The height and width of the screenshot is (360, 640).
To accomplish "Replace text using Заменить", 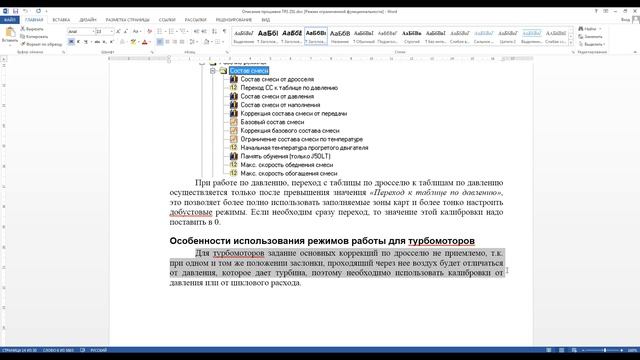I will (x=590, y=36).
